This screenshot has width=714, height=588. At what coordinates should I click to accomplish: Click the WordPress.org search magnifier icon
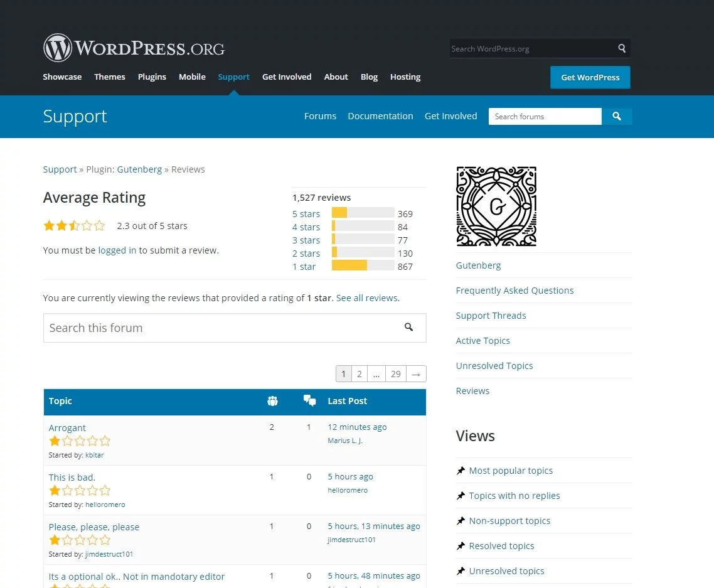pyautogui.click(x=622, y=48)
